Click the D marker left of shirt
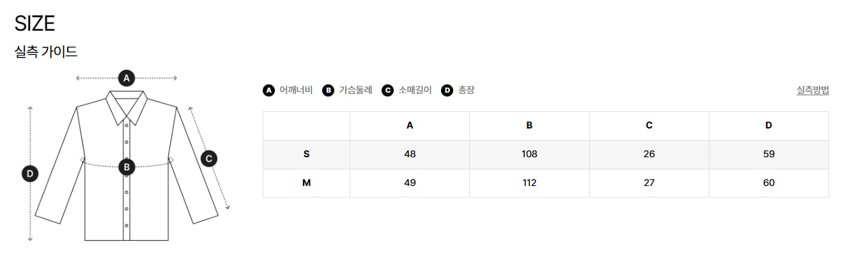868x271 pixels. [30, 173]
